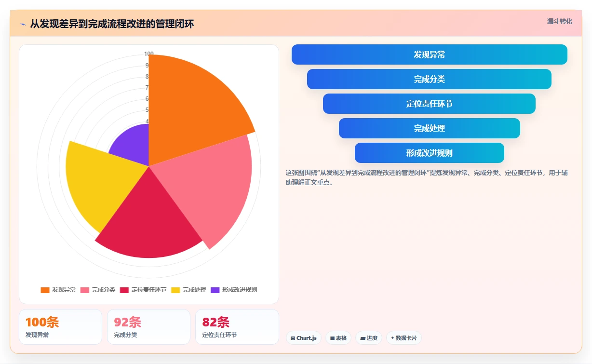Click the 数据卡片 tag chip
This screenshot has height=364, width=592.
[x=404, y=338]
